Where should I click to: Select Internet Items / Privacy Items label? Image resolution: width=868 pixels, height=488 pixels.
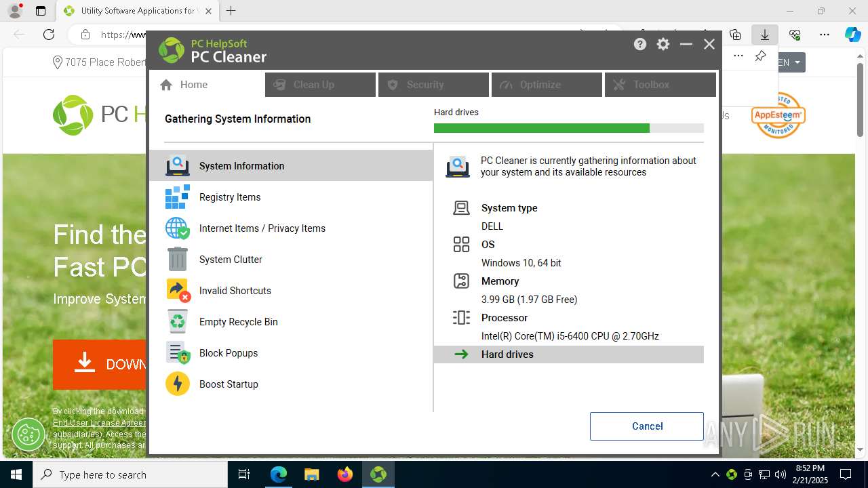click(x=262, y=228)
